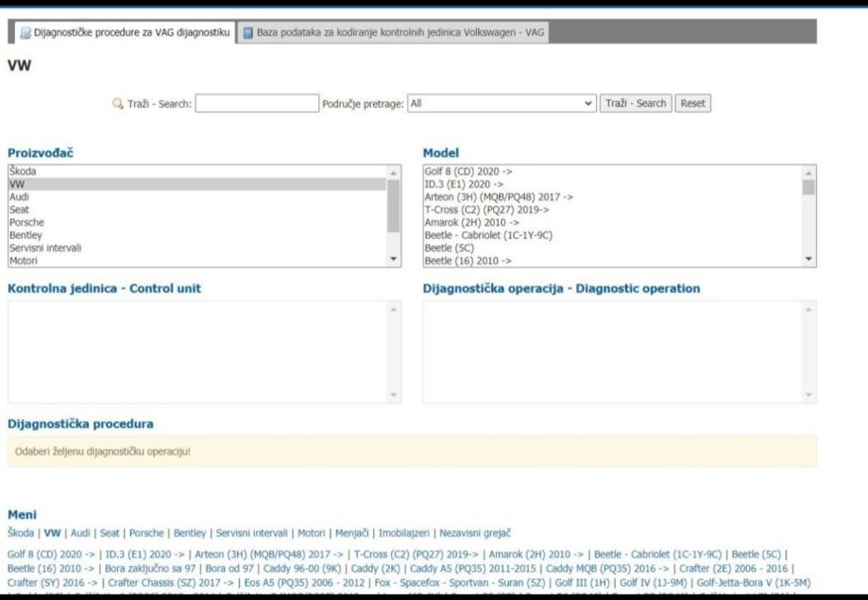Open Amarok (2H) 2010 link below Meni
This screenshot has height=600, width=868.
click(536, 554)
